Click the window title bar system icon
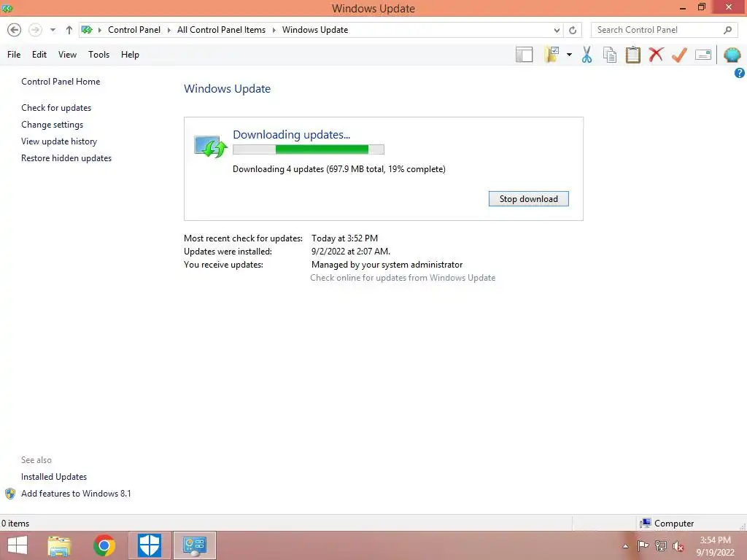The image size is (747, 560). click(7, 8)
